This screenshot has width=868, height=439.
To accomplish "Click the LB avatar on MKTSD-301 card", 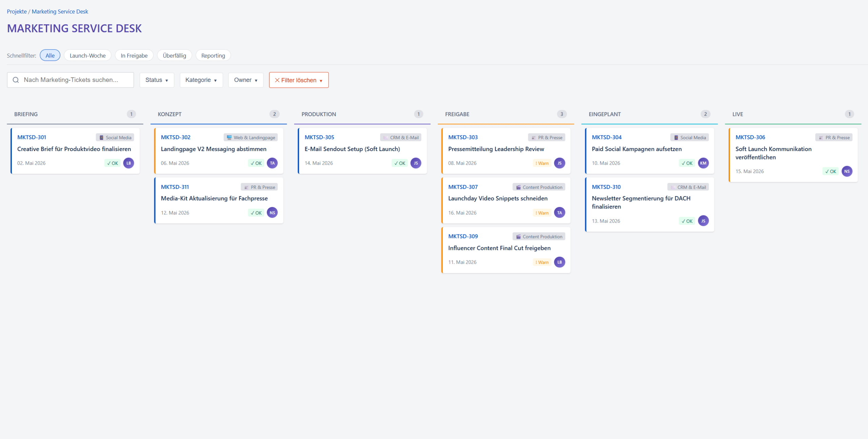I will [129, 163].
